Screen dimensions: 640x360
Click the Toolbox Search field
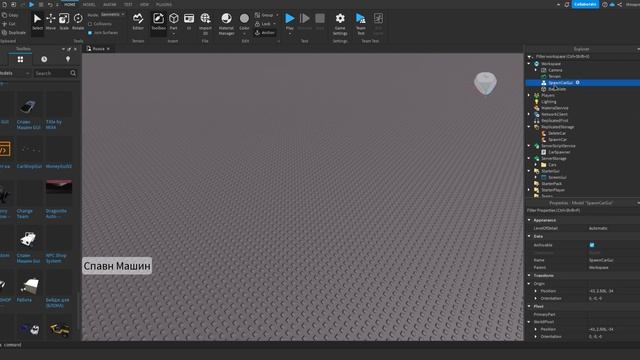tap(52, 73)
